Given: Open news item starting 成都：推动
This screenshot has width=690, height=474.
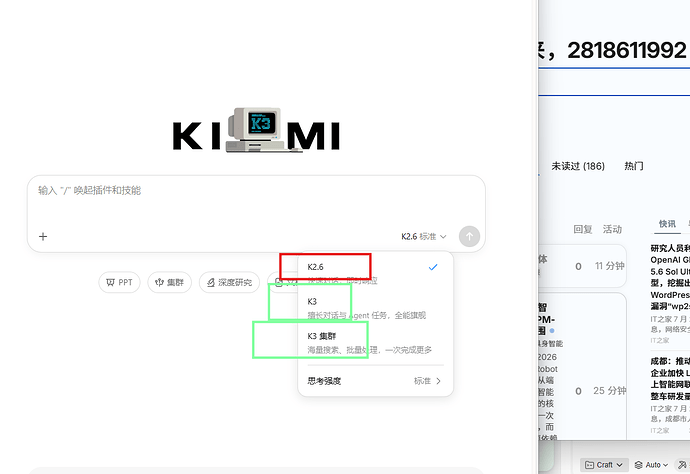Looking at the screenshot, I should coord(670,378).
